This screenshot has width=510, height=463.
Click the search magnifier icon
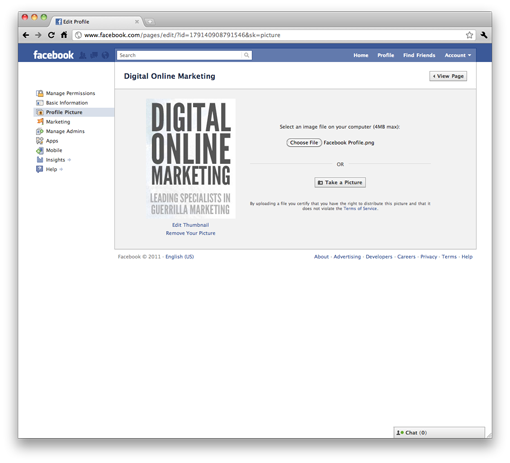click(x=246, y=55)
